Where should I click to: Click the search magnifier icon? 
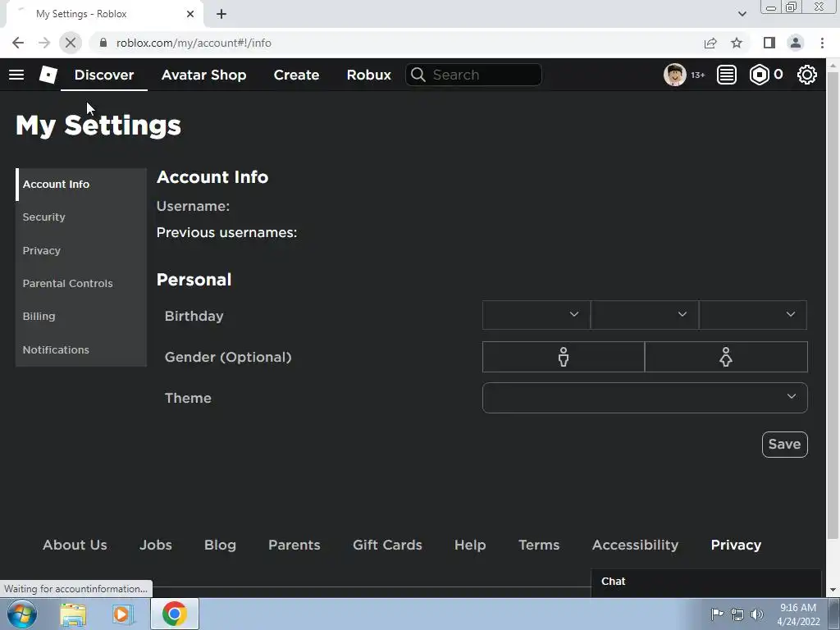(x=418, y=75)
